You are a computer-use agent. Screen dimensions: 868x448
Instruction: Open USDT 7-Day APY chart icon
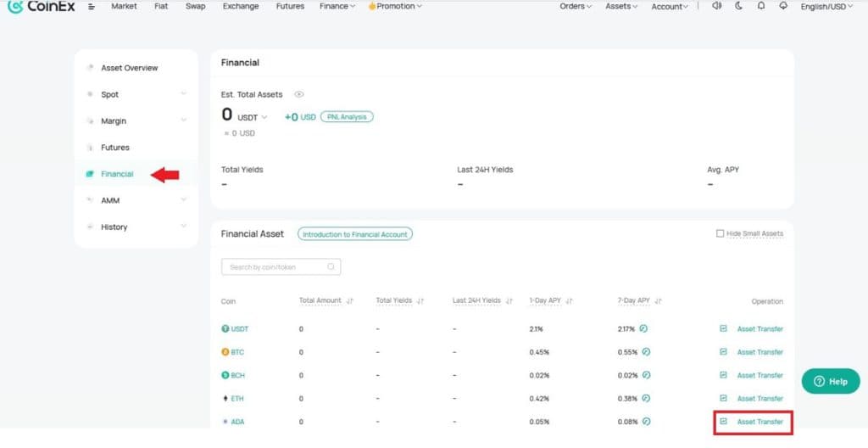tap(643, 328)
